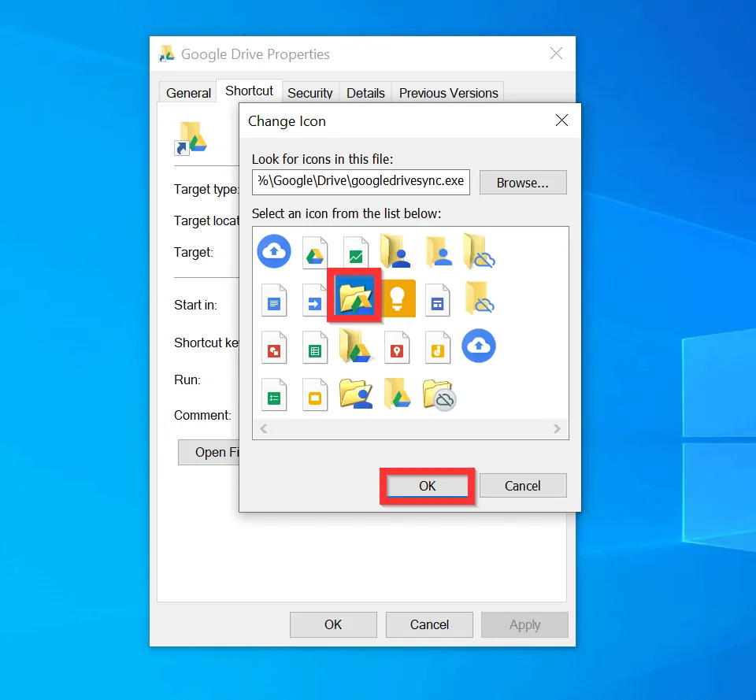Viewport: 756px width, 700px height.
Task: Choose the red Google Drawings document icon
Action: pyautogui.click(x=273, y=347)
